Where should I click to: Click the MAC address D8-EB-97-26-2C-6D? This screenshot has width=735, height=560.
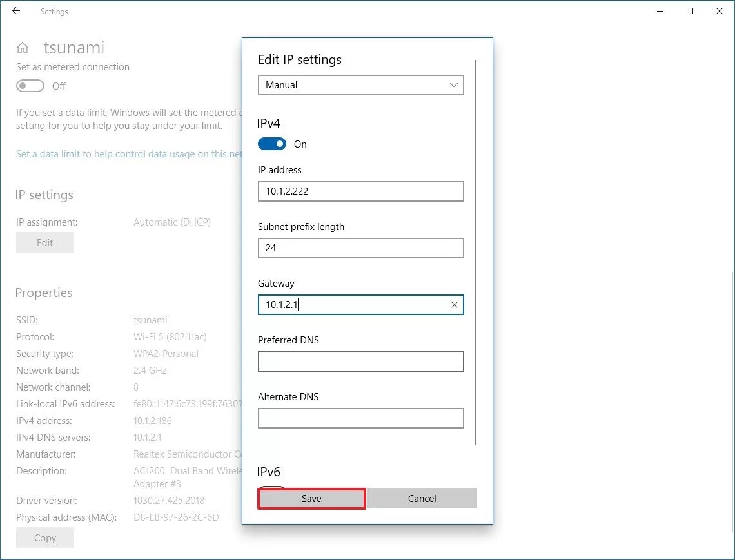[176, 517]
